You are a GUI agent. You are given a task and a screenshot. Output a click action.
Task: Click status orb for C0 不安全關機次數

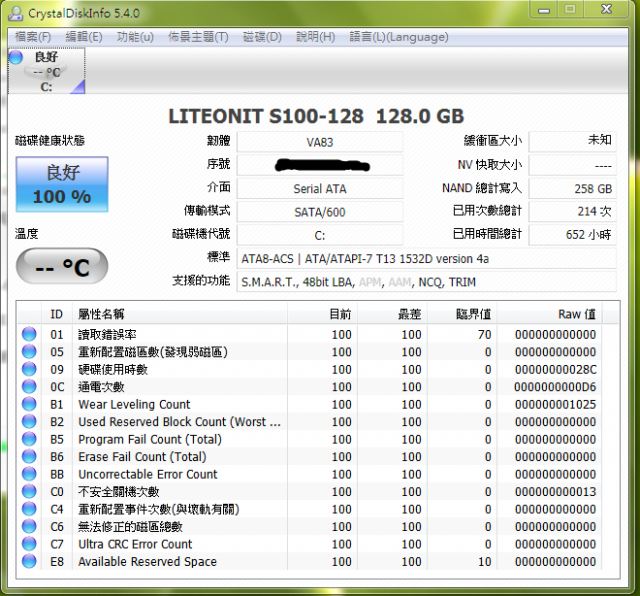[29, 491]
